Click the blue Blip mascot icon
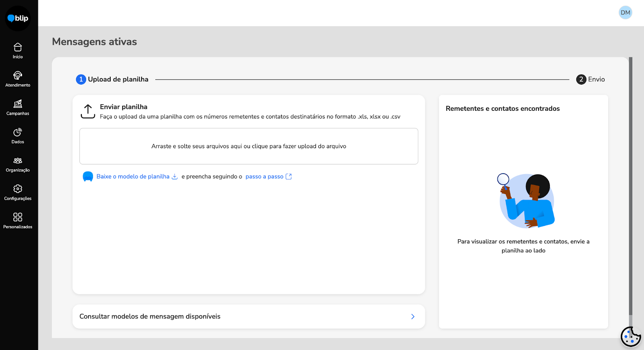Screen dimensions: 644x350 (x=88, y=176)
